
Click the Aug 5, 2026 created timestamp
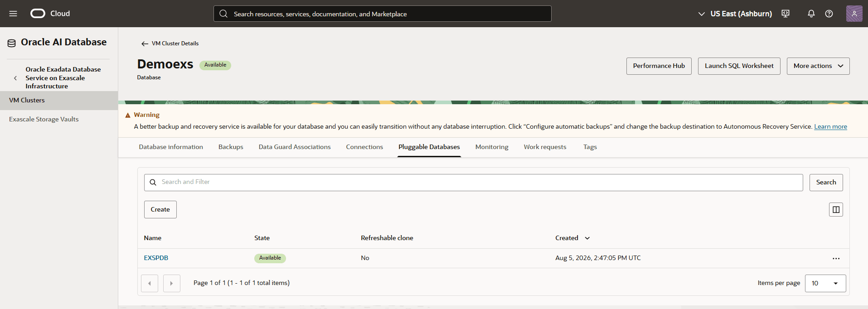(598, 258)
